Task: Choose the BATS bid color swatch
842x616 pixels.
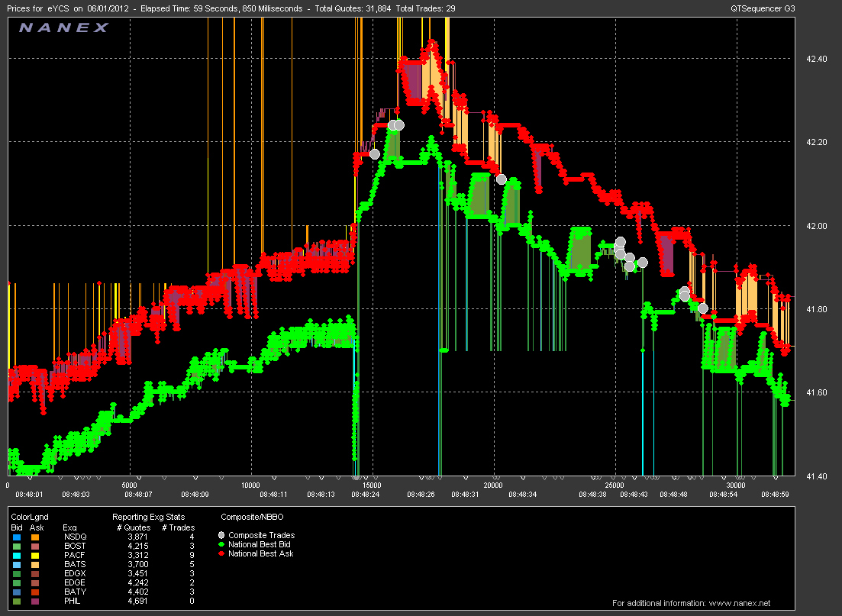Action: click(x=17, y=564)
